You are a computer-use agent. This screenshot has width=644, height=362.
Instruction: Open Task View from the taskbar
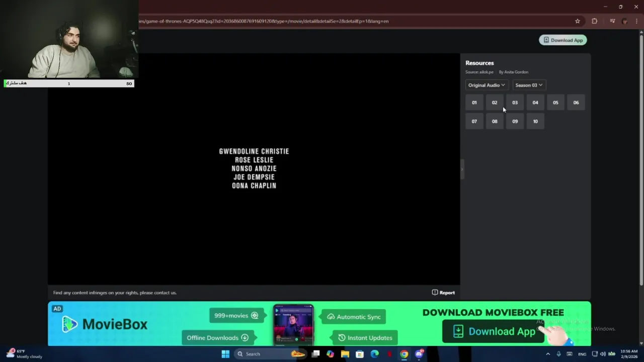pyautogui.click(x=315, y=354)
